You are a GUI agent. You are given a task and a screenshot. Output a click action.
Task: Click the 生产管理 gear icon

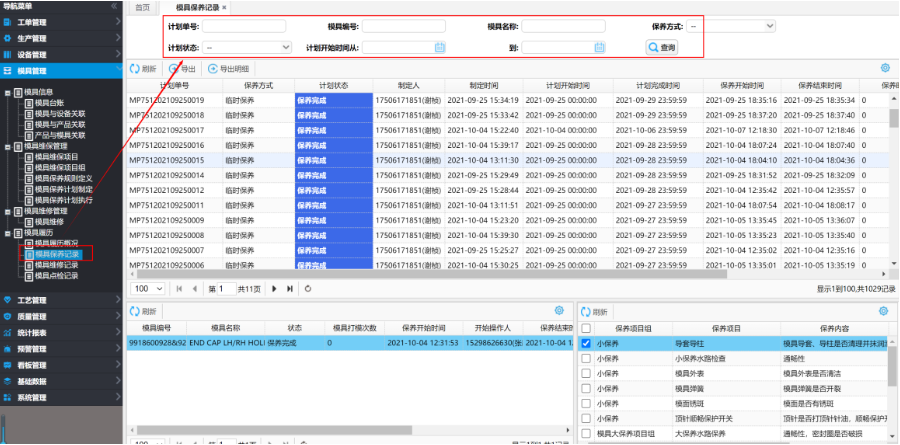pyautogui.click(x=7, y=38)
